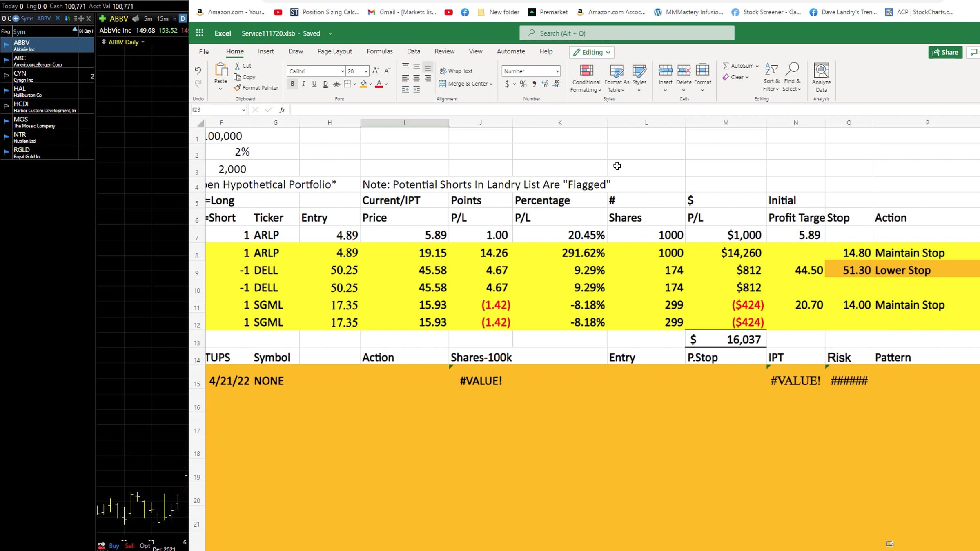This screenshot has height=551, width=980.
Task: Select the HAL Halliburton watchlist row
Action: tap(47, 91)
